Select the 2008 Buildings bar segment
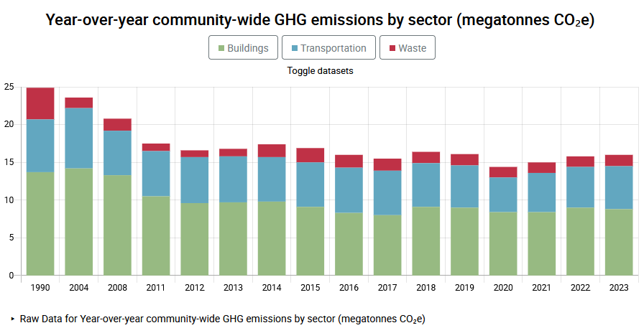644x328 pixels. (117, 225)
